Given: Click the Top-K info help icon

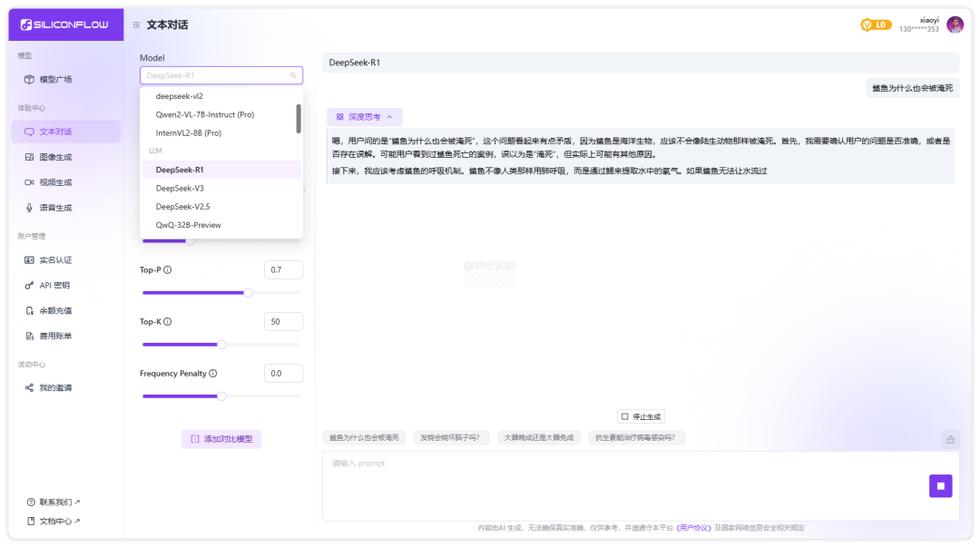Looking at the screenshot, I should pos(168,322).
